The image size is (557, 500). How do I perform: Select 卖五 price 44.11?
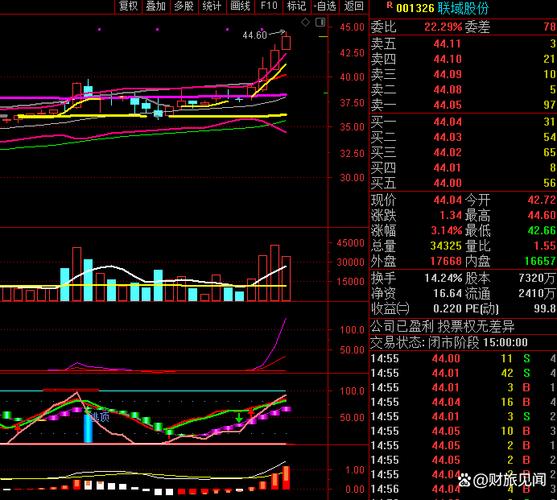click(447, 44)
